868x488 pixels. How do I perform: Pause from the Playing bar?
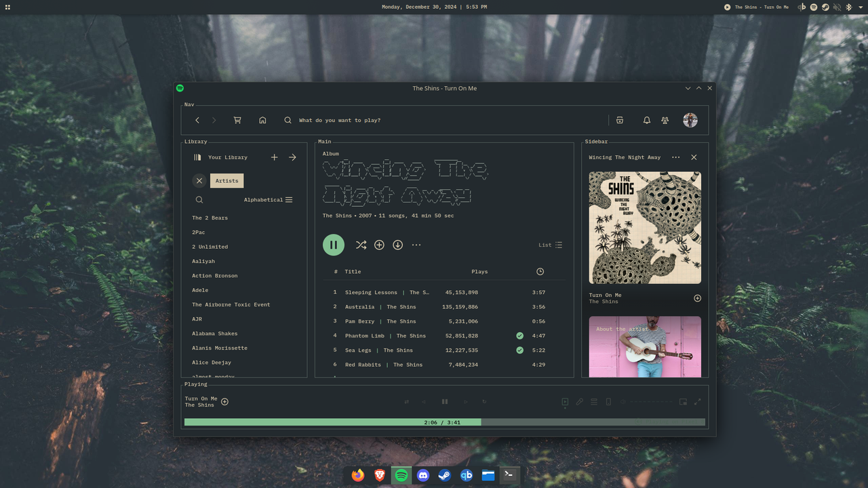coord(445,402)
